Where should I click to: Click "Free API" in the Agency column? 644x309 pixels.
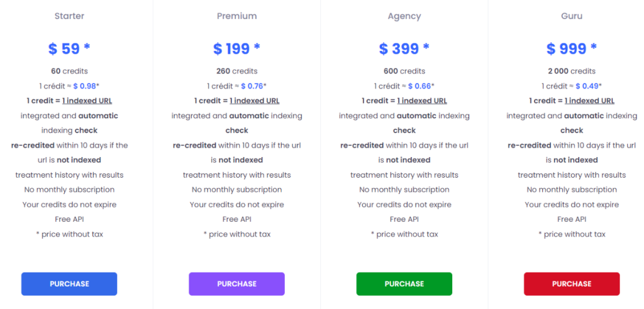404,219
